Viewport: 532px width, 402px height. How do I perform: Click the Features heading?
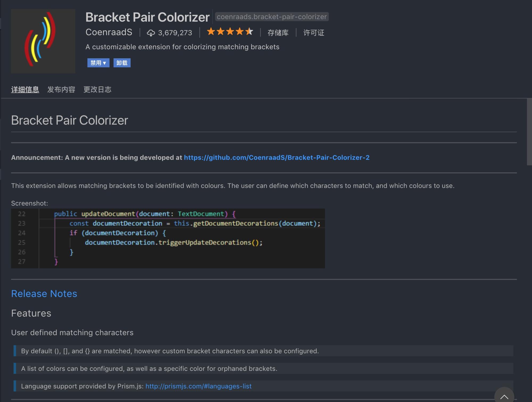[x=31, y=313]
